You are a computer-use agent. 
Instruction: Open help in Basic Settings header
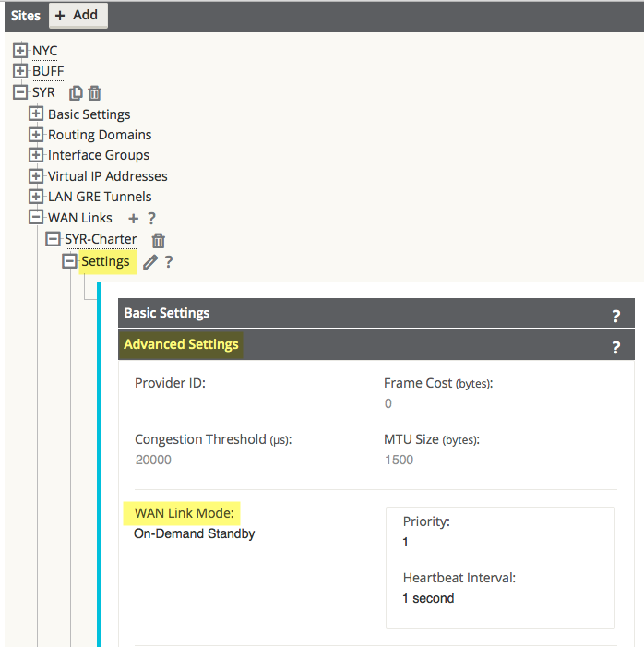(616, 316)
